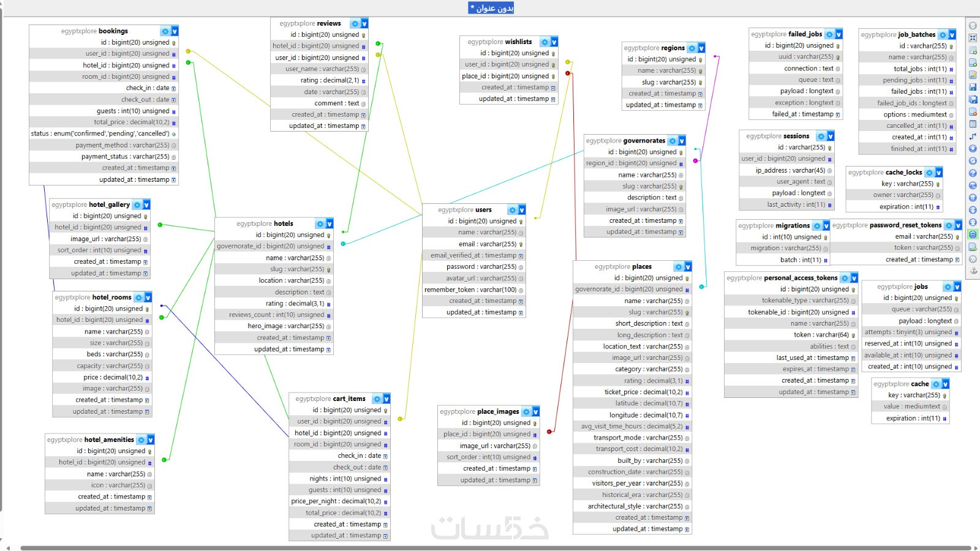Click the 'egyptxplore cache_locks' table title
The image size is (980, 551).
pos(885,173)
